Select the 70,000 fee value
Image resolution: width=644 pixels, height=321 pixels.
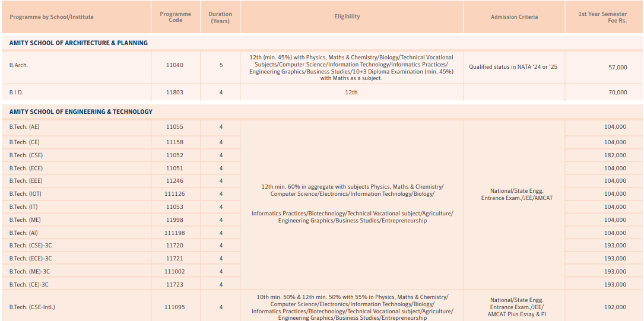point(618,93)
